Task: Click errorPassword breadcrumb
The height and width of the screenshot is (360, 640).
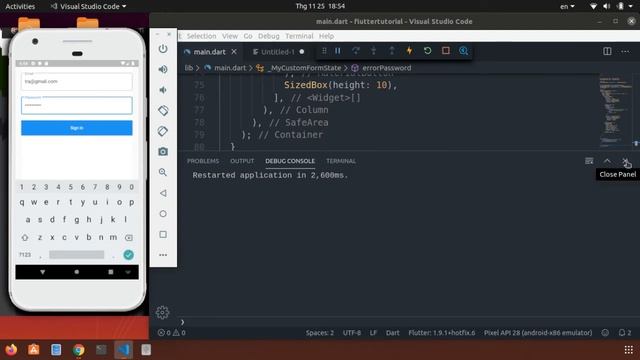Action: (387, 68)
